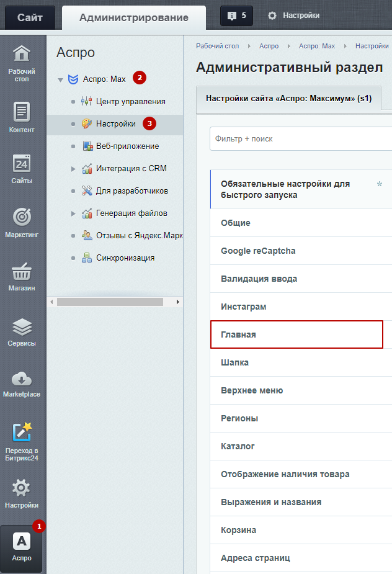Switch to the Администрирование tab
The image size is (392, 574).
(x=134, y=17)
